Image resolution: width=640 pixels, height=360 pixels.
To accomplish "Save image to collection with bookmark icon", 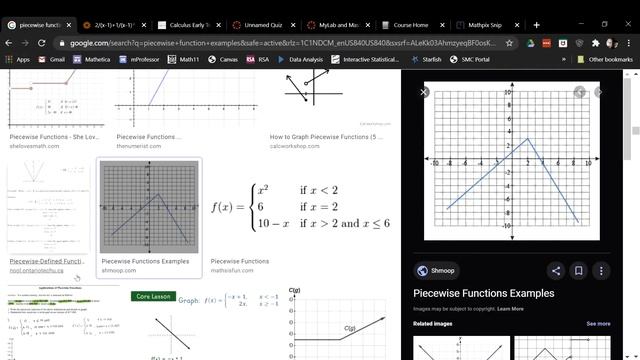I will 578,271.
